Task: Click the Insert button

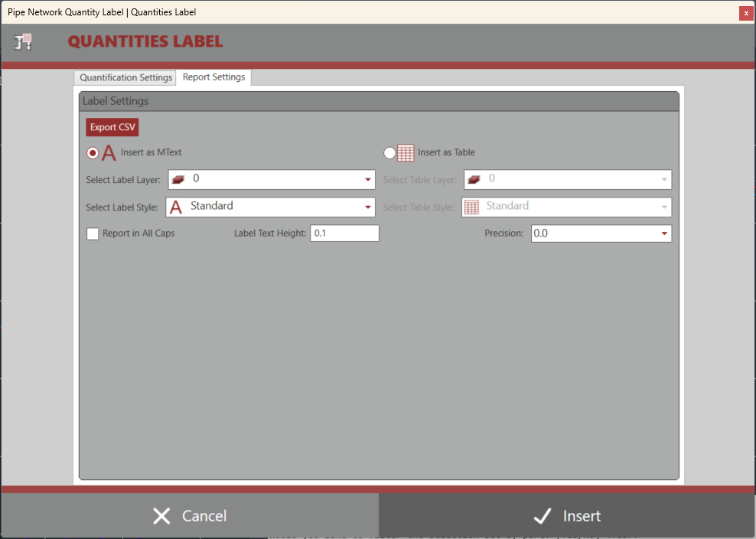Action: [x=567, y=516]
